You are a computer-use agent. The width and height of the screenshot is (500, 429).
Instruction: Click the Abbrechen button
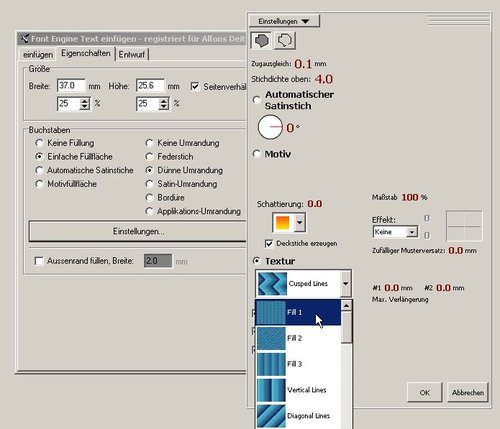coord(468,392)
